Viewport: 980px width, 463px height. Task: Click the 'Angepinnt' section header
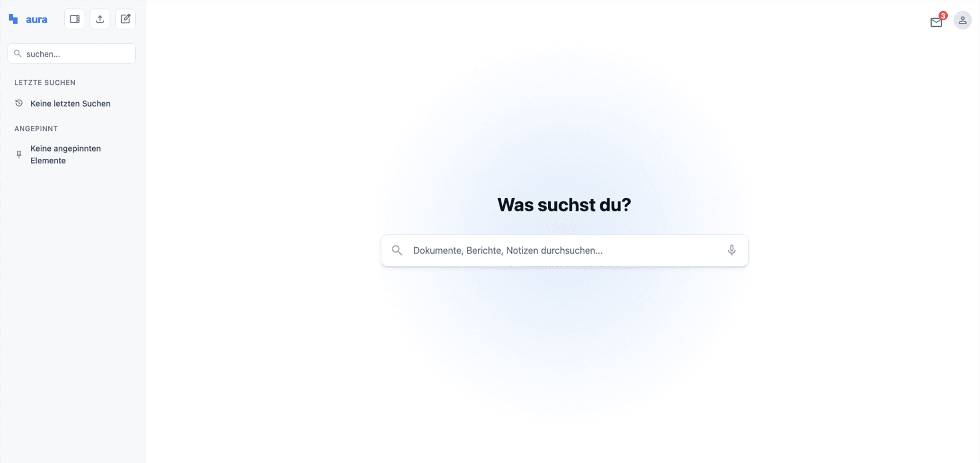coord(36,128)
